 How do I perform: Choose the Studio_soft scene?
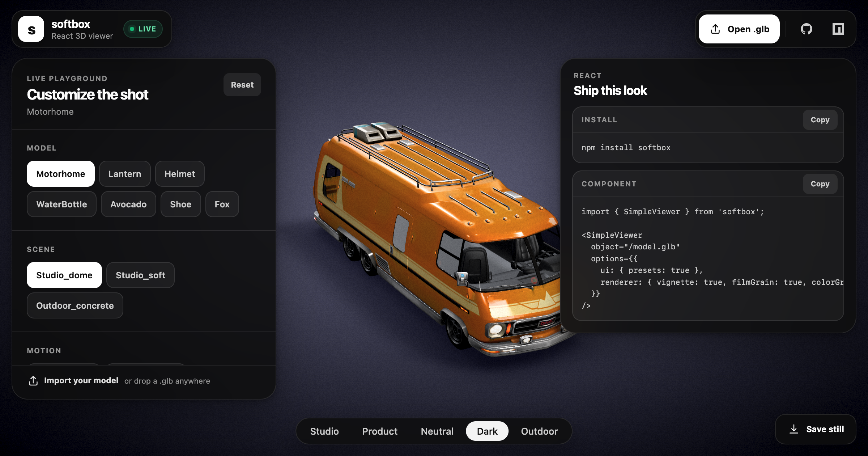(140, 275)
